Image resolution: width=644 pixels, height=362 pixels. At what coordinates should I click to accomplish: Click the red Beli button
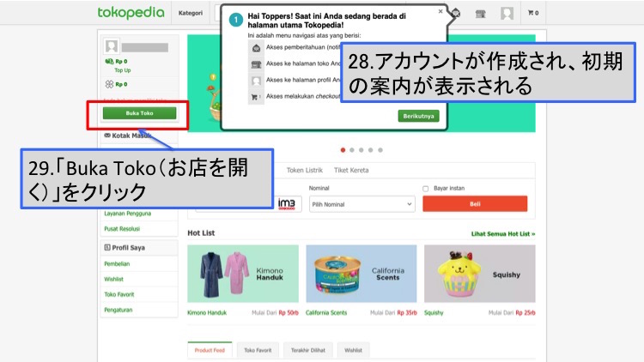coord(475,203)
